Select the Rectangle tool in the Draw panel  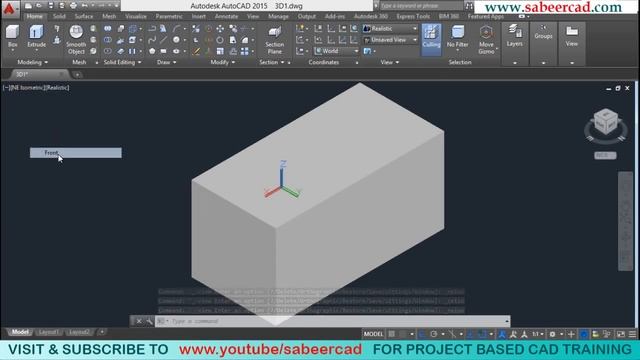click(x=164, y=51)
